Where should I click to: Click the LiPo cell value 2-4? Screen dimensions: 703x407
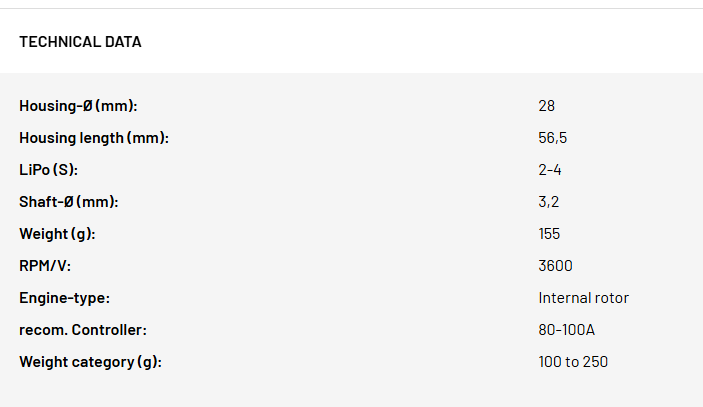(550, 170)
